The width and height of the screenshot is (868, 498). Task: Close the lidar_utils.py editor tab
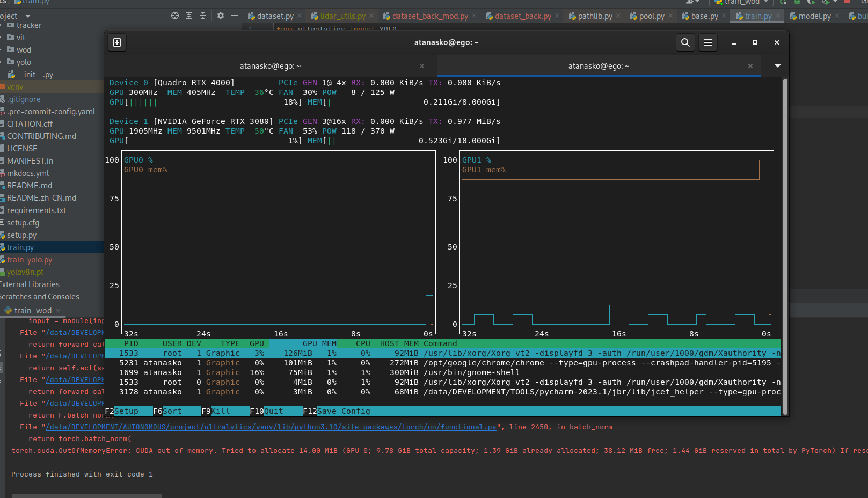[x=371, y=16]
